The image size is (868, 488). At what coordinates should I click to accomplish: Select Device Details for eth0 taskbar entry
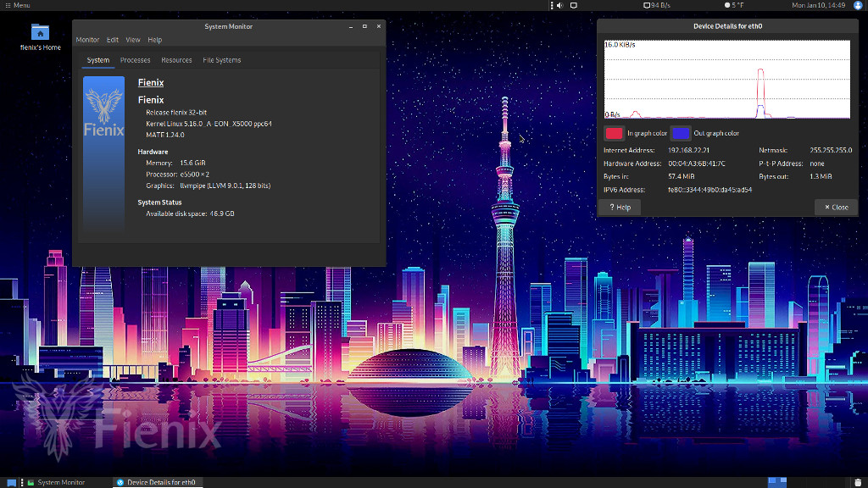click(x=157, y=482)
